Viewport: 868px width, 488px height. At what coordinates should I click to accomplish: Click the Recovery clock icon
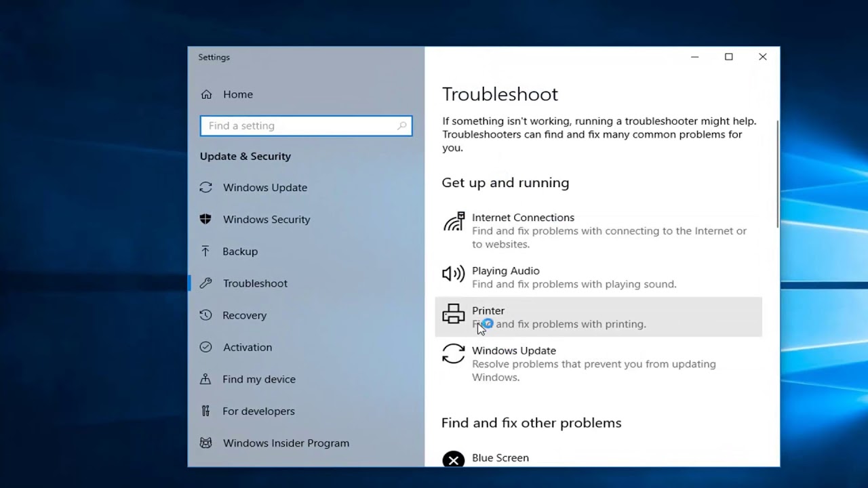point(205,314)
